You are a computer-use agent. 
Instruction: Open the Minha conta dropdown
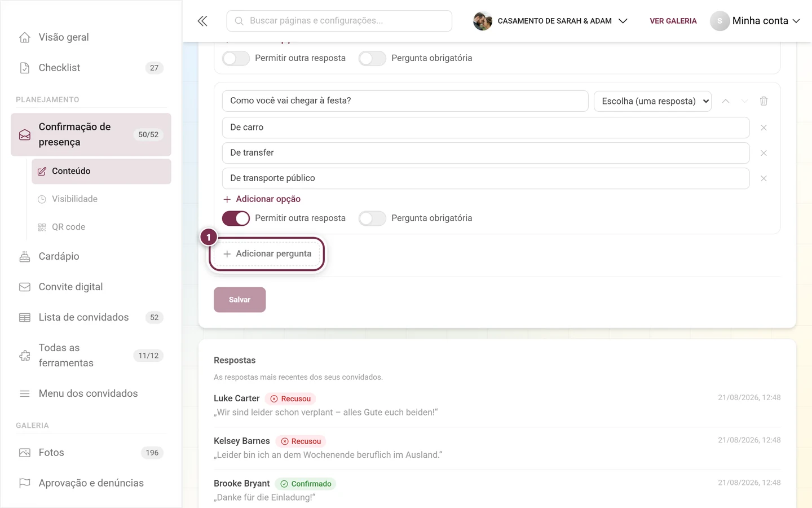755,21
